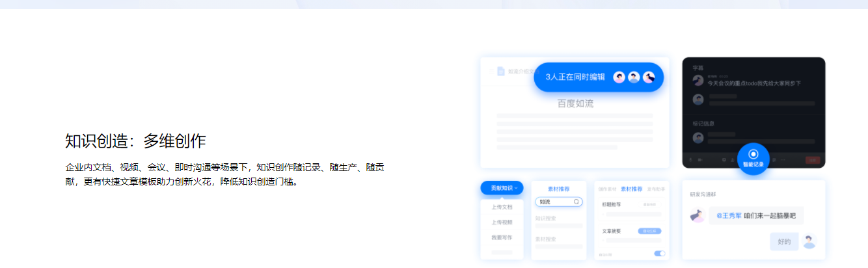Click the 今天会议的重点todo subtitle line

click(x=753, y=83)
